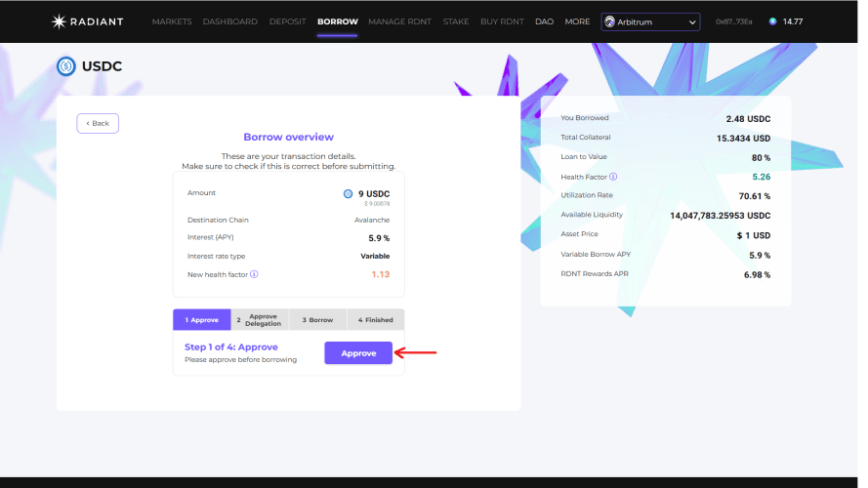The width and height of the screenshot is (868, 488).
Task: Click the wallet address 0x87..73Ea
Action: coord(733,21)
